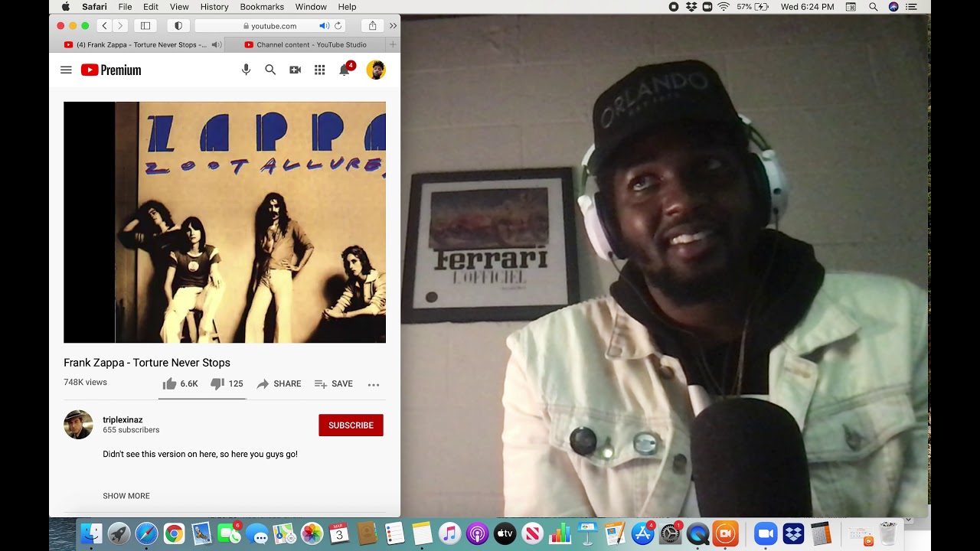
Task: Mute the Frank Zappa tab speaker icon
Action: (x=217, y=44)
